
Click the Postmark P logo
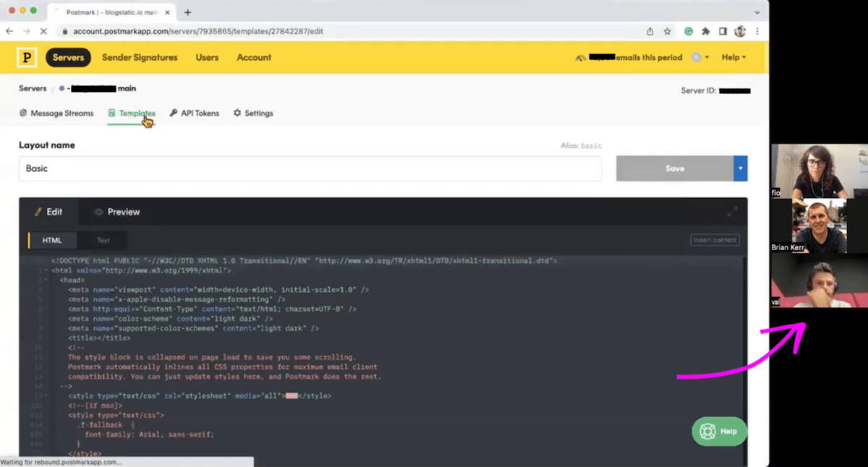pyautogui.click(x=27, y=58)
